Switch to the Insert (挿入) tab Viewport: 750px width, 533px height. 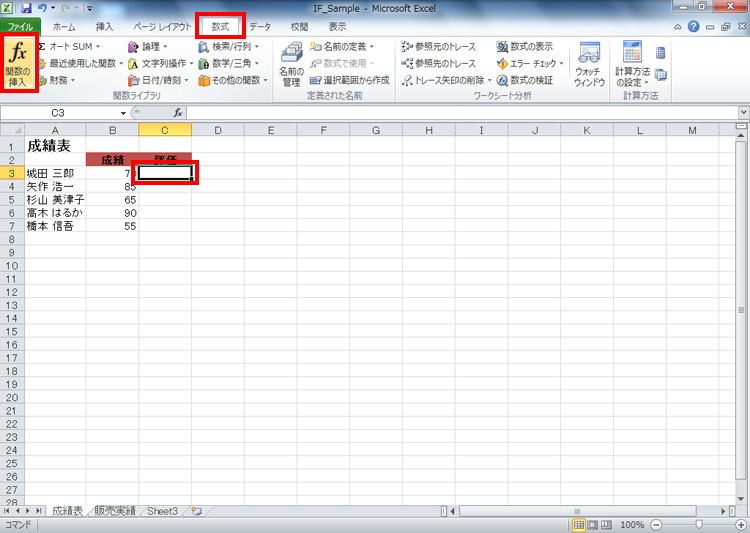coord(104,27)
